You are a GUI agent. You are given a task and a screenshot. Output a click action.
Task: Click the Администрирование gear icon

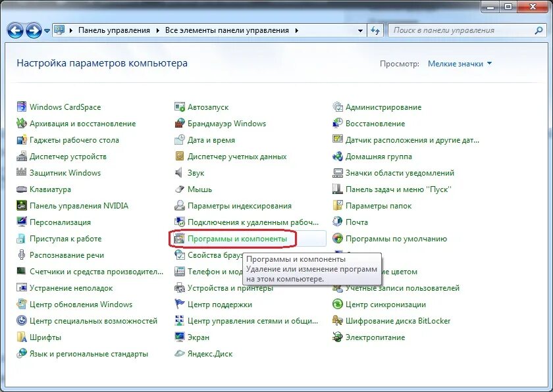point(338,107)
